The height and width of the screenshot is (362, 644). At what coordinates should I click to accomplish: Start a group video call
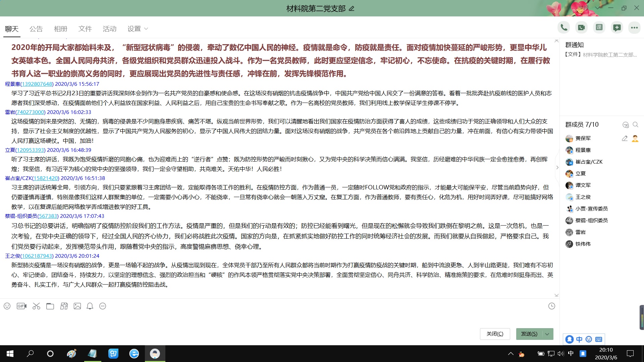tap(581, 27)
